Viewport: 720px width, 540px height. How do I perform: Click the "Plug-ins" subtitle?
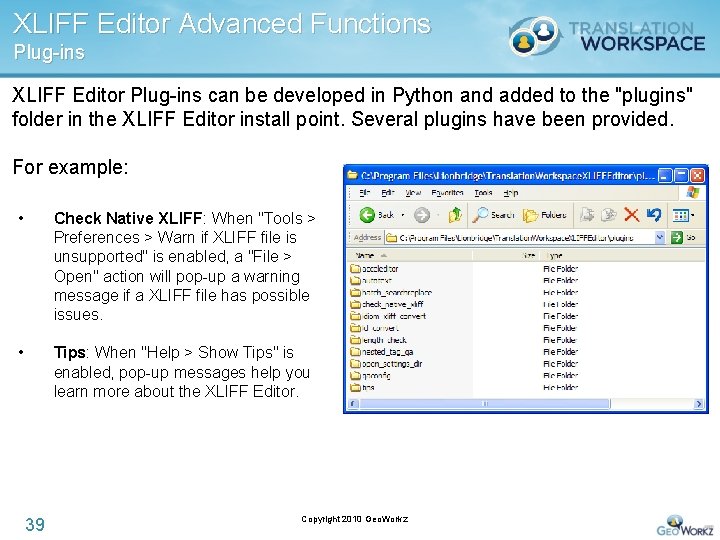pos(49,52)
